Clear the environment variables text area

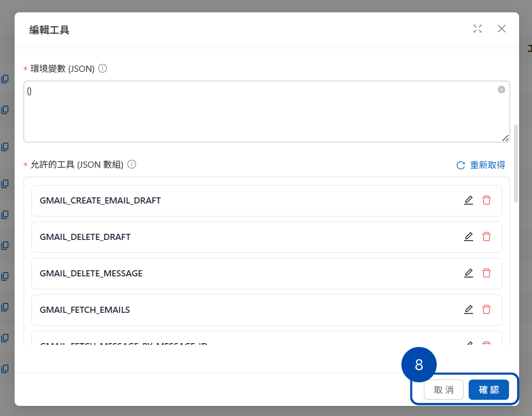(x=501, y=90)
